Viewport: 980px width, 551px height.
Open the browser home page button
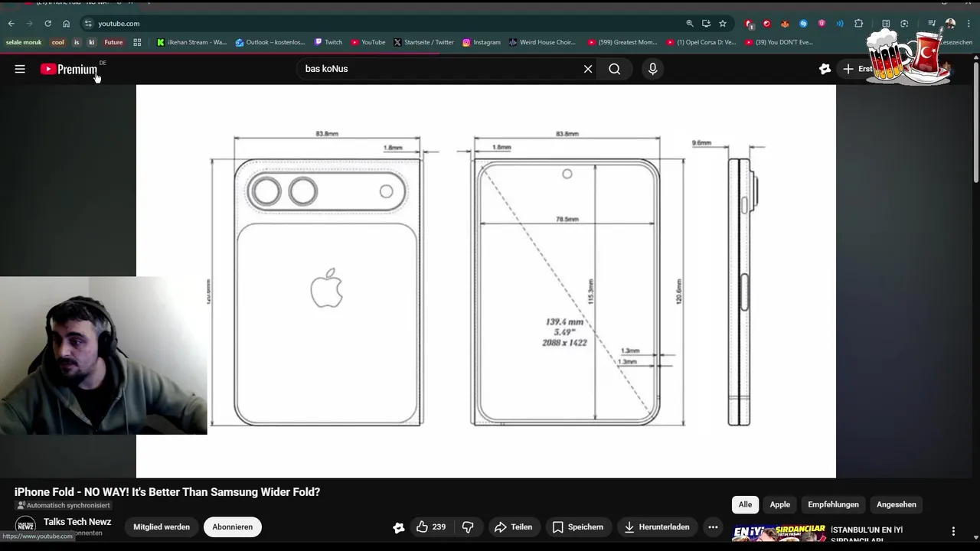pyautogui.click(x=66, y=24)
